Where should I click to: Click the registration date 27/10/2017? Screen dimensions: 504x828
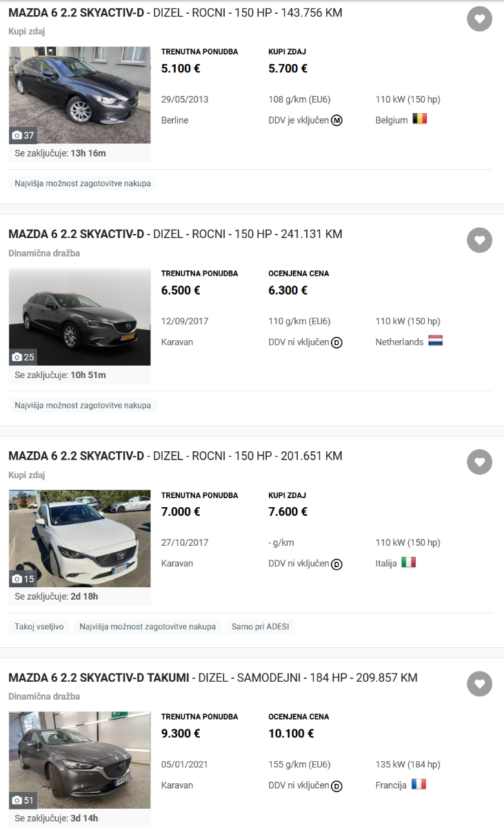click(185, 542)
